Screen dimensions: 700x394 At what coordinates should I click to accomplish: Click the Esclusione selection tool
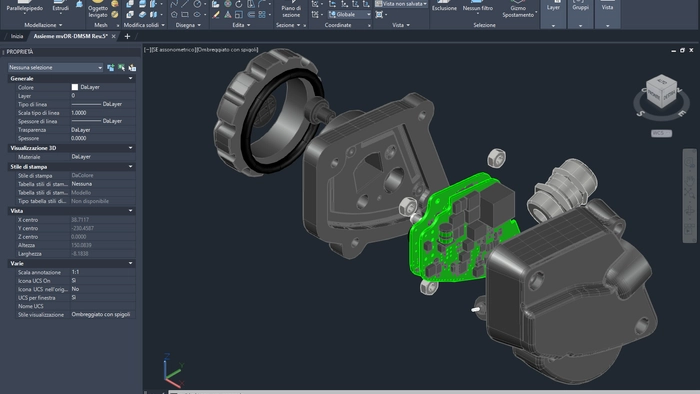click(444, 6)
